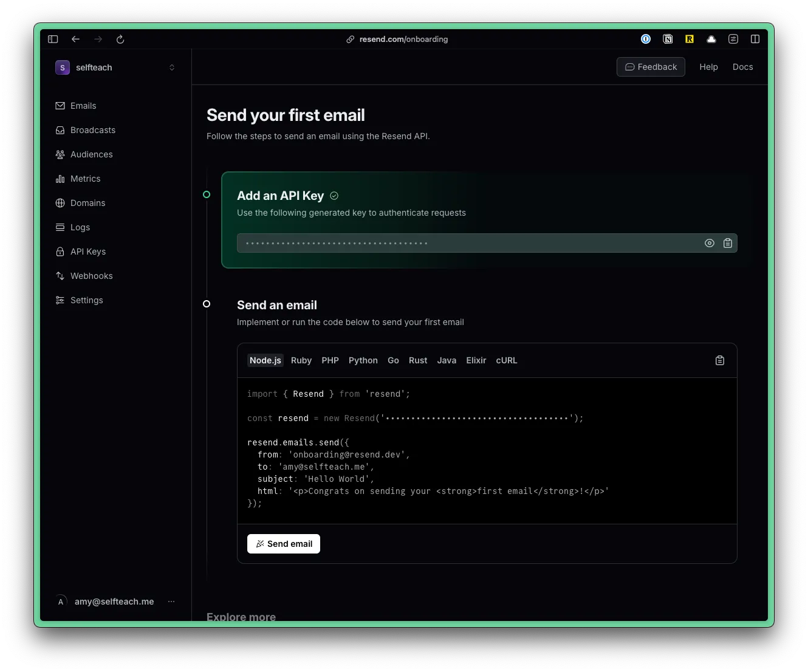Open the 1Password extension icon
Image resolution: width=808 pixels, height=672 pixels.
click(x=646, y=39)
